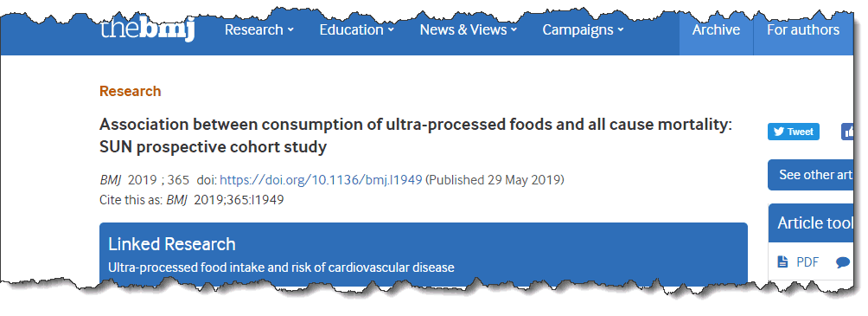Screen dimensions: 868x316
Task: Click the speech bubble response icon
Action: 843,263
